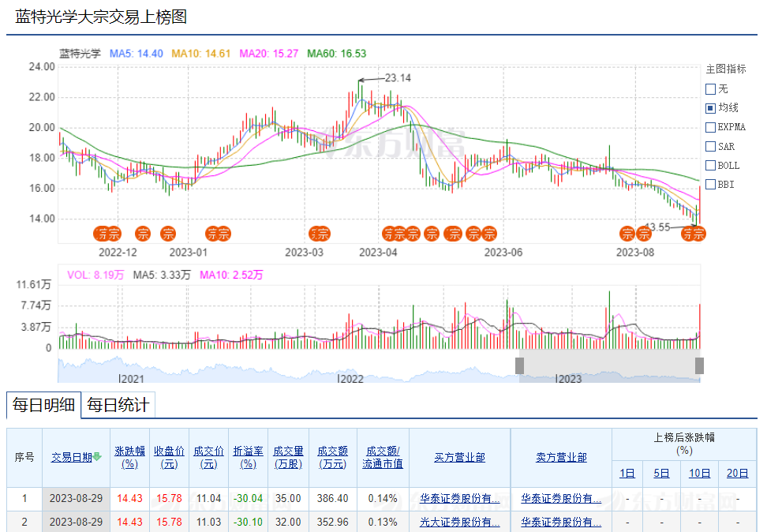The image size is (767, 532).
Task: Sort table by 折溢率(%) column header
Action: (248, 457)
